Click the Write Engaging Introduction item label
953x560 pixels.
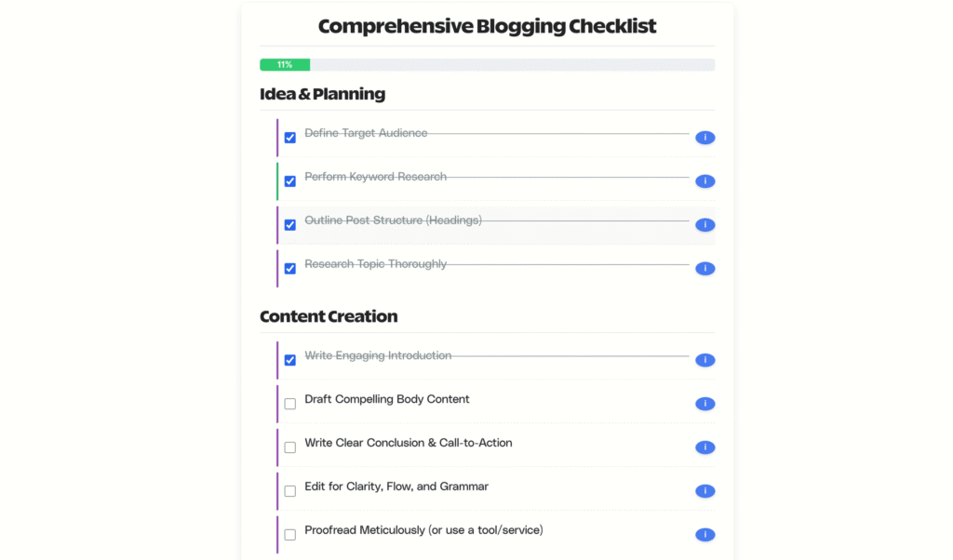click(x=378, y=355)
